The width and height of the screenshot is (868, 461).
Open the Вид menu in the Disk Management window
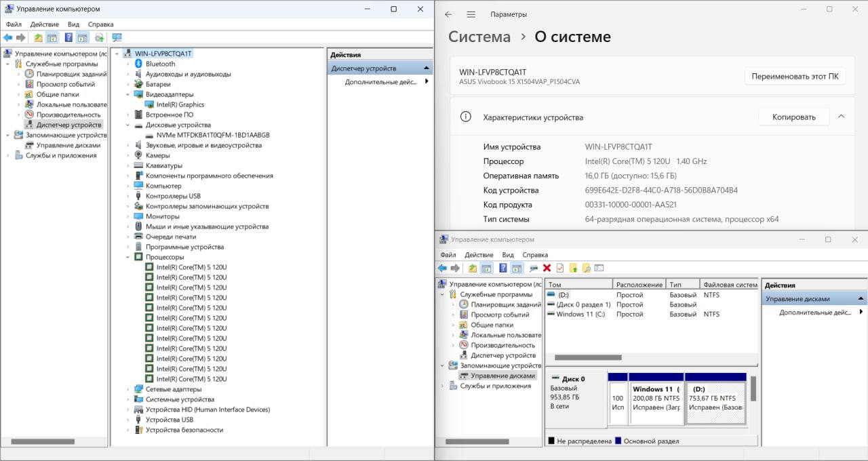click(x=508, y=254)
